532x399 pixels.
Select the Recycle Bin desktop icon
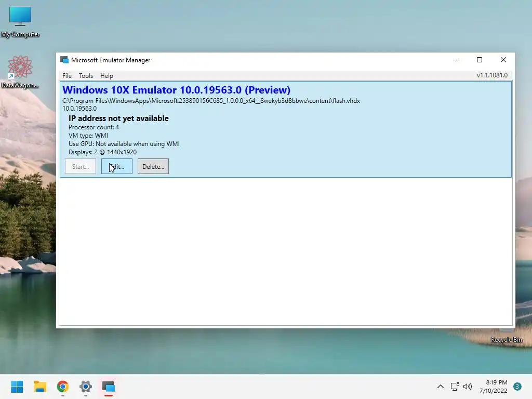(506, 340)
